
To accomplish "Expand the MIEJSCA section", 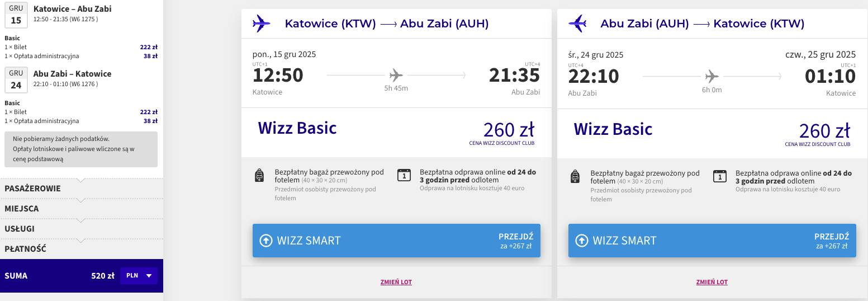I will point(82,209).
